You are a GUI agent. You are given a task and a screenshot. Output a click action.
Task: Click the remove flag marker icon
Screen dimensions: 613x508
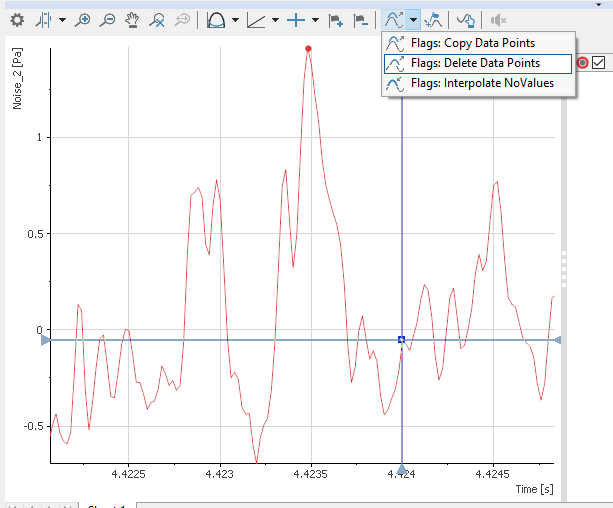(x=361, y=19)
